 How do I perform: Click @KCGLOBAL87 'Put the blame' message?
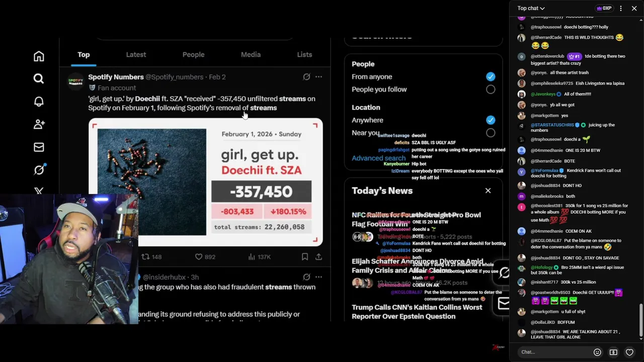point(571,244)
